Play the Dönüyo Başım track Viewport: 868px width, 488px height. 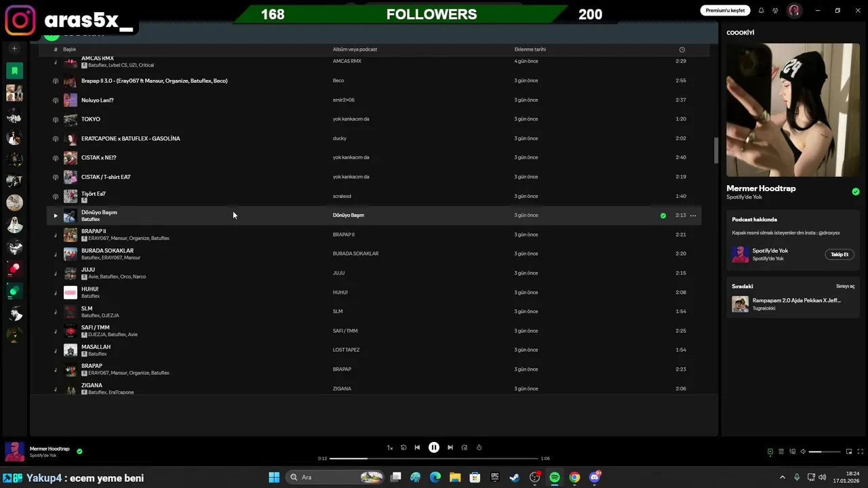coord(56,216)
